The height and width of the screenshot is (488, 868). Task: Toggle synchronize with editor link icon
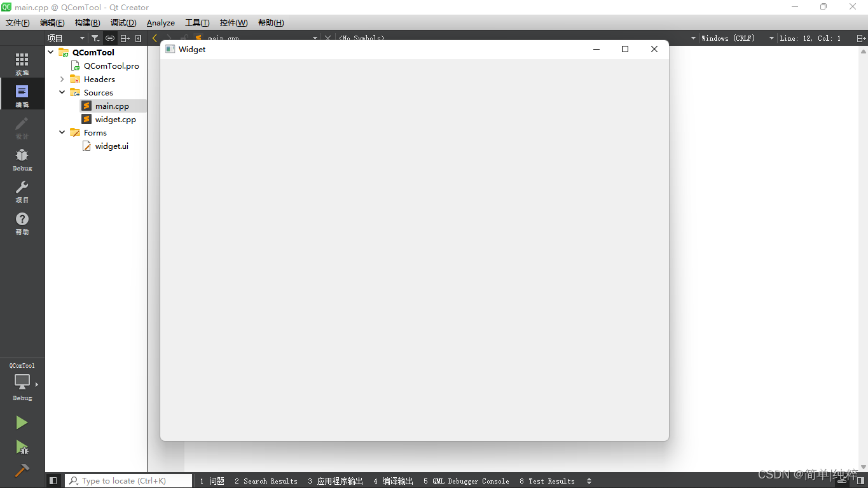point(110,38)
